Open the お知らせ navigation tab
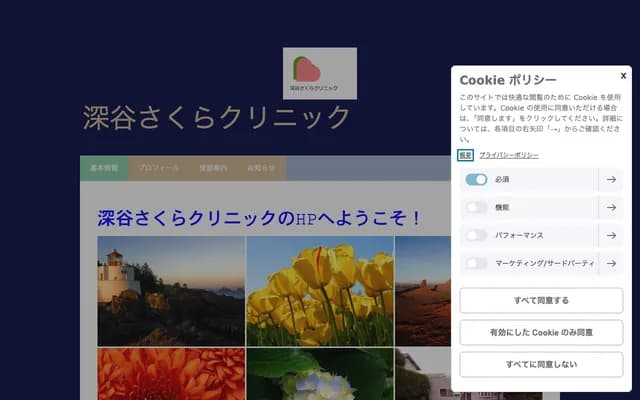The image size is (640, 400). pyautogui.click(x=261, y=168)
